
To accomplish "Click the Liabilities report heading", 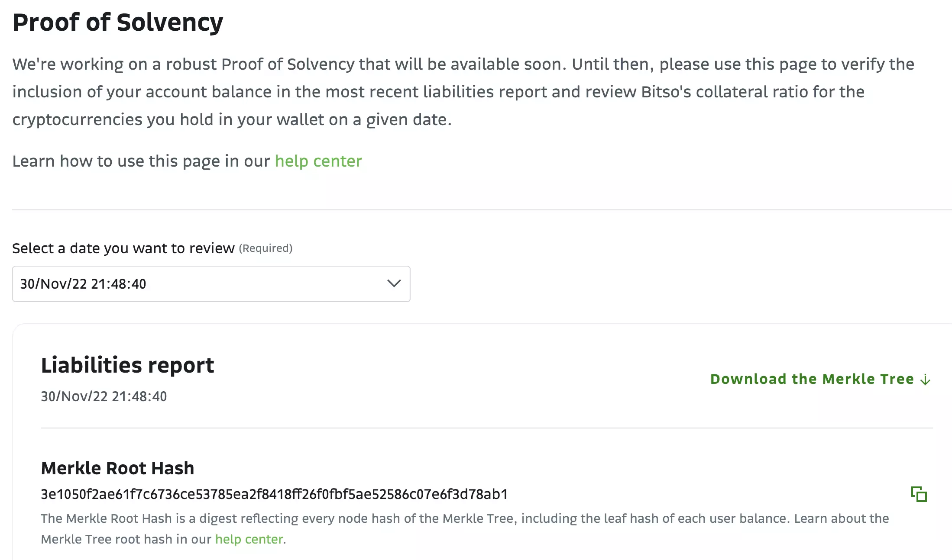I will [x=127, y=365].
